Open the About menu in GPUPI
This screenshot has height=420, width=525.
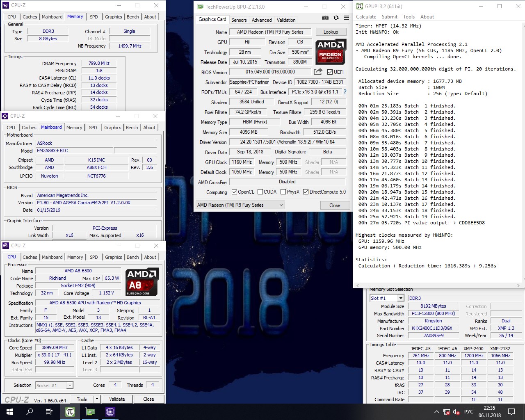click(427, 17)
